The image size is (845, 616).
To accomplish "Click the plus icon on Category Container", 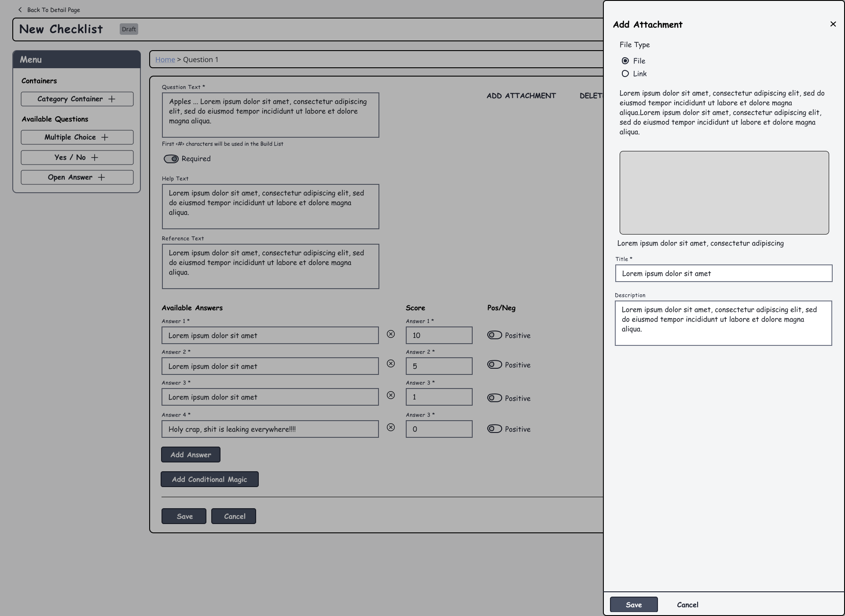I will click(112, 99).
